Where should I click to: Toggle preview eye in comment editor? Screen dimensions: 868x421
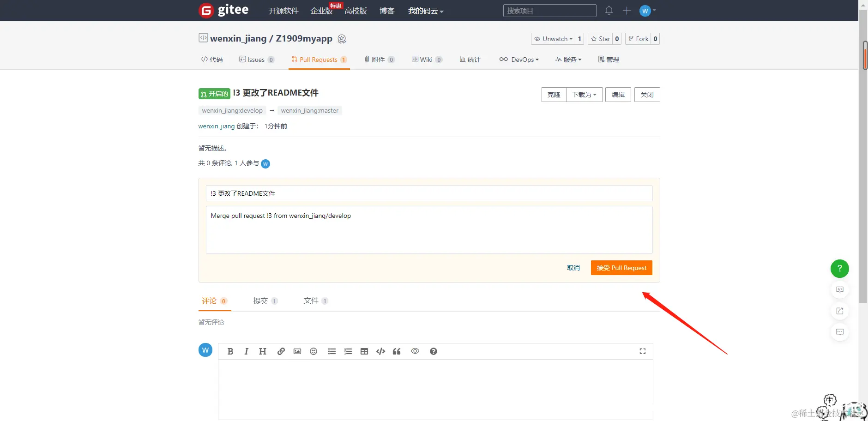click(x=415, y=351)
